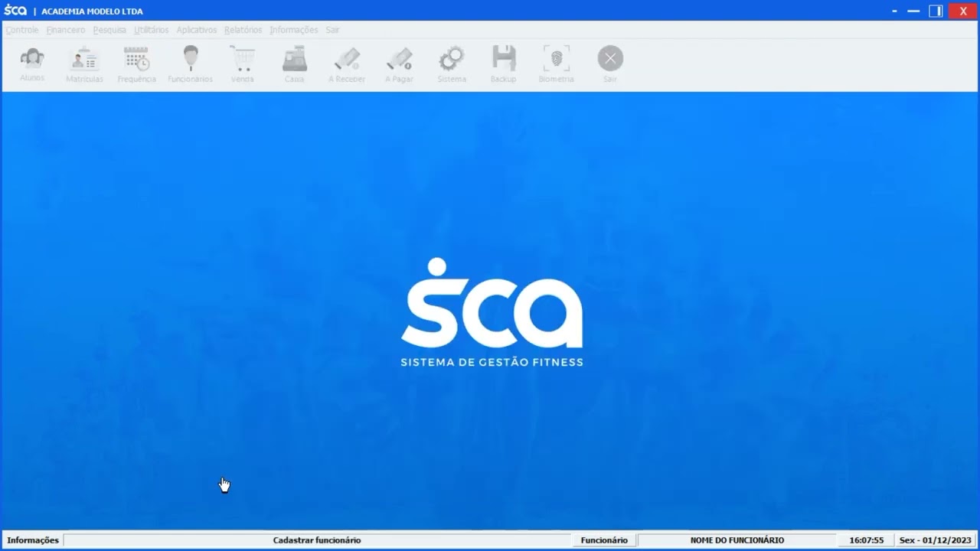The width and height of the screenshot is (980, 551).
Task: Open the Financeiro menu
Action: click(x=66, y=30)
